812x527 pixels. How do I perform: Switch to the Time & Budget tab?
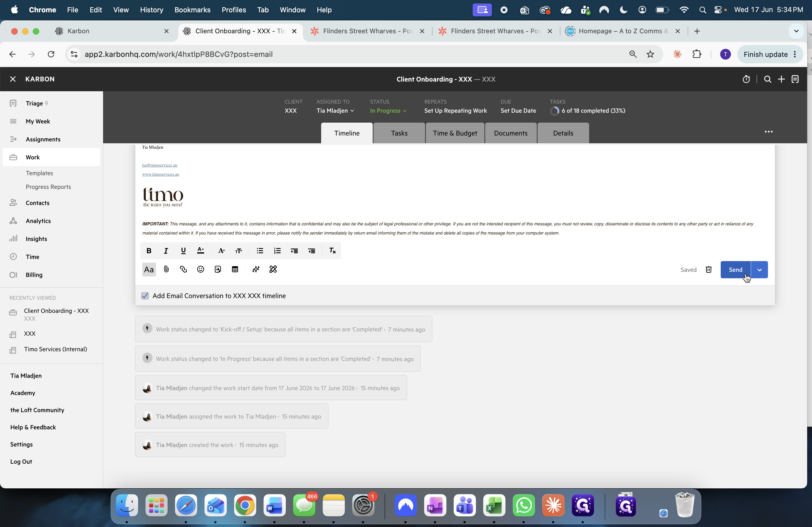coord(455,133)
